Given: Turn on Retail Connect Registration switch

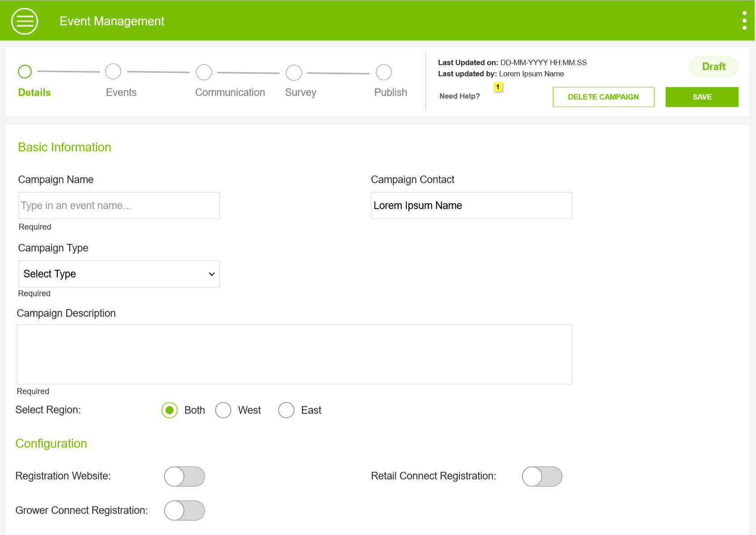Looking at the screenshot, I should click(x=542, y=476).
